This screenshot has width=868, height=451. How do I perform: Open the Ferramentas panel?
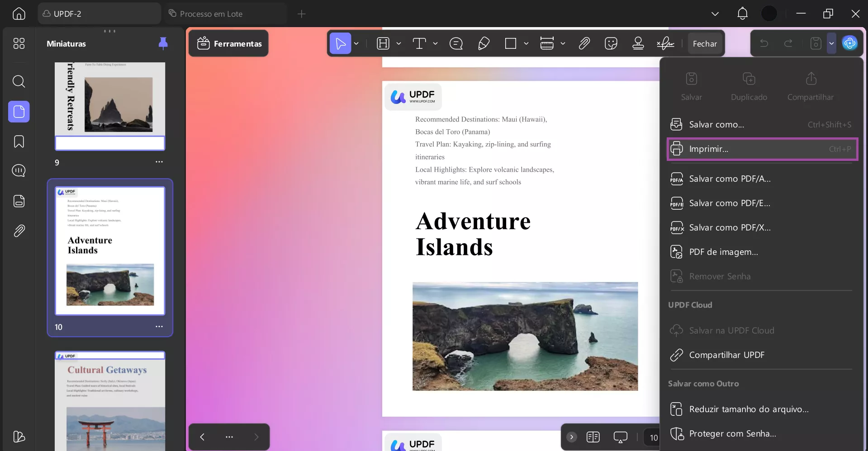[x=228, y=43]
